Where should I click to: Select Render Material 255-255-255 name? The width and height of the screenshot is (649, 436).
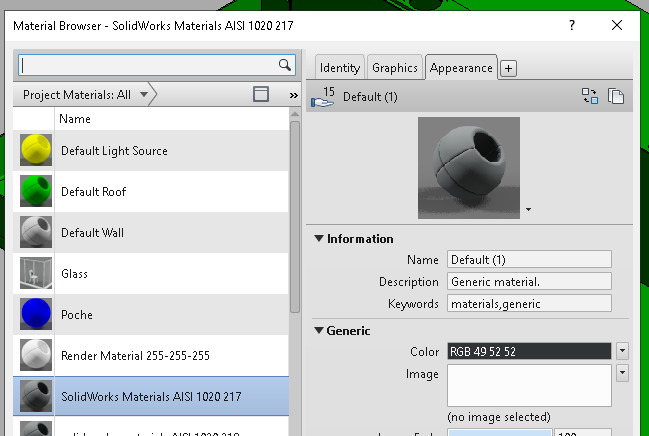[x=135, y=356]
